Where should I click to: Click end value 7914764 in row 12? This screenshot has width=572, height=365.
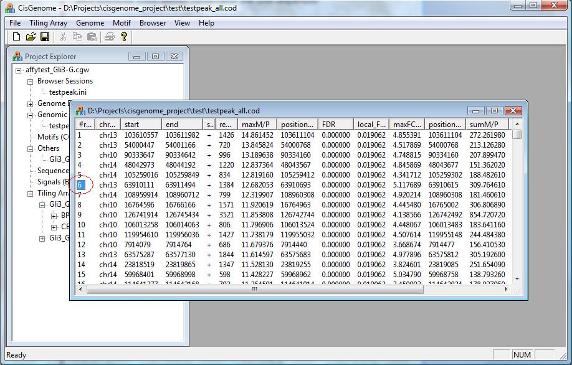[x=178, y=244]
